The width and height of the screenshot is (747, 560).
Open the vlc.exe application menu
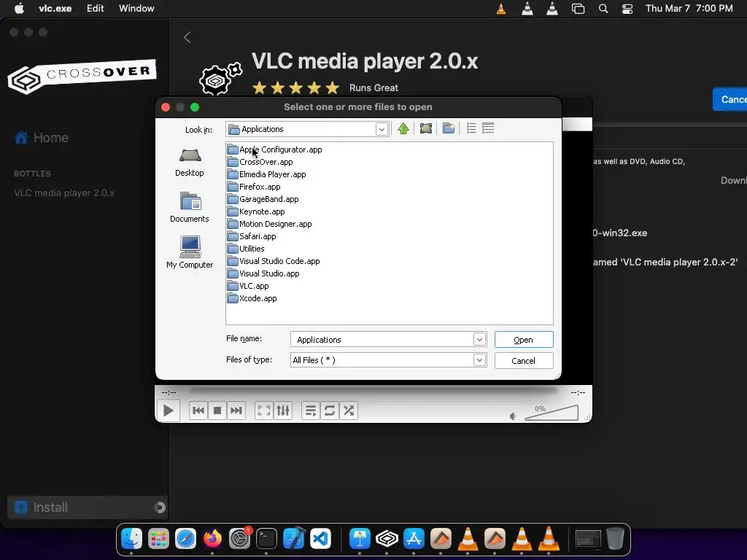tap(55, 8)
